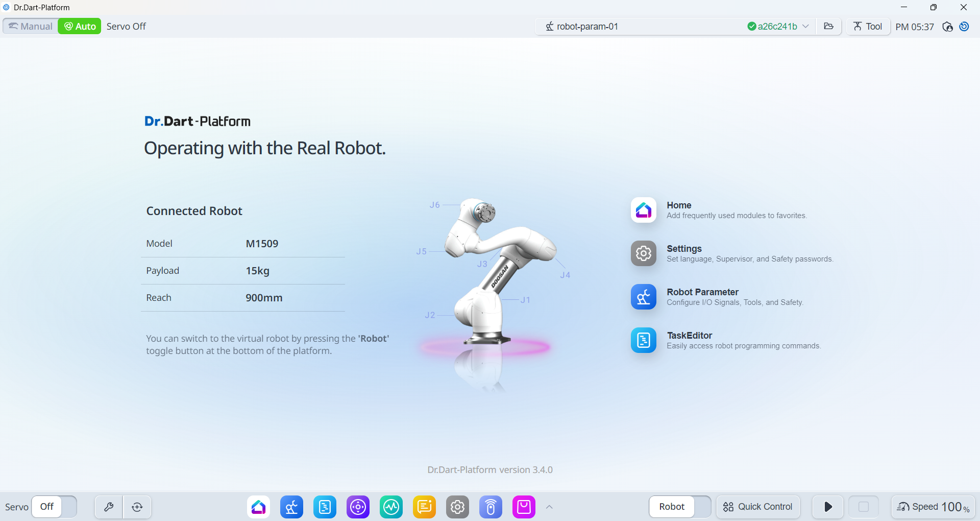Open the Home module in the dock
980x521 pixels.
(x=258, y=507)
